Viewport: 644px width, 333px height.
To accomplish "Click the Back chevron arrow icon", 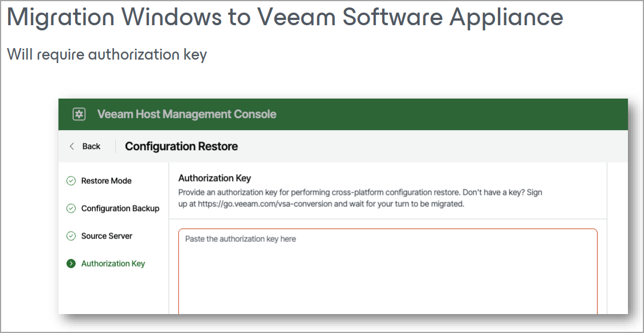I will [72, 146].
